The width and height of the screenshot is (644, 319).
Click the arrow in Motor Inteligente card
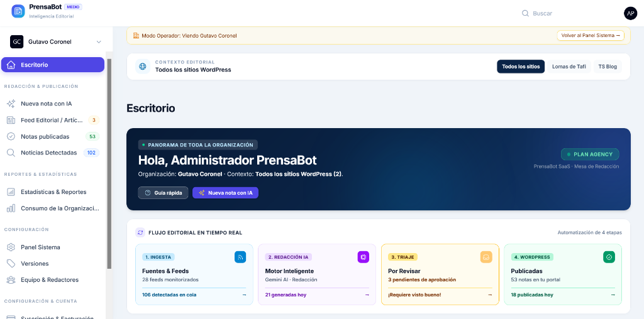click(367, 295)
